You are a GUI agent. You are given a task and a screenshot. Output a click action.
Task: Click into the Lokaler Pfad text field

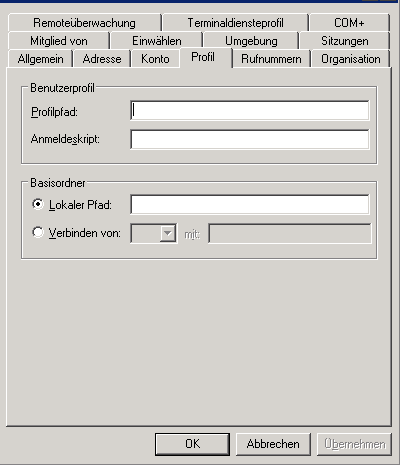[250, 204]
